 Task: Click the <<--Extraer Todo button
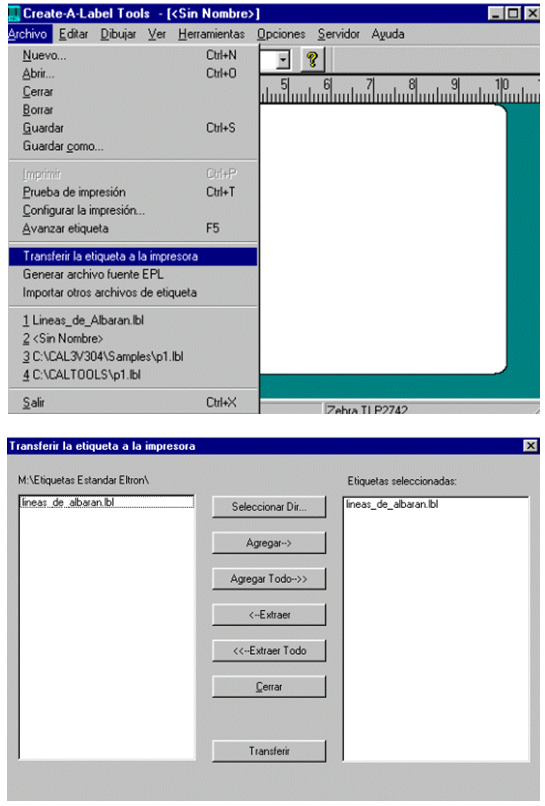tap(269, 651)
